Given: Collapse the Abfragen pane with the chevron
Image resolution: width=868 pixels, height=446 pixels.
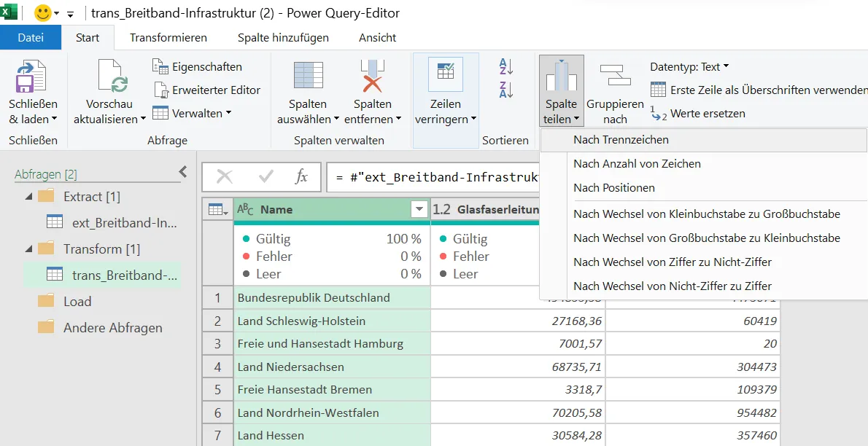Looking at the screenshot, I should [182, 171].
